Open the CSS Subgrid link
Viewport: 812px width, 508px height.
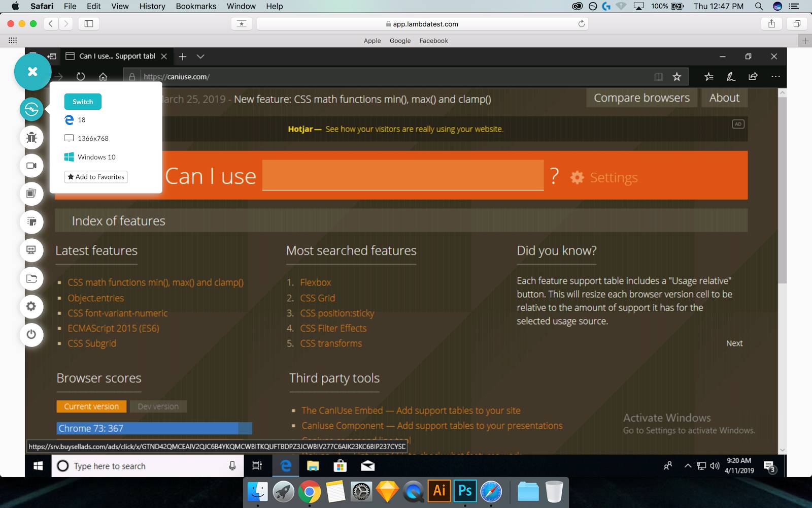click(x=92, y=343)
